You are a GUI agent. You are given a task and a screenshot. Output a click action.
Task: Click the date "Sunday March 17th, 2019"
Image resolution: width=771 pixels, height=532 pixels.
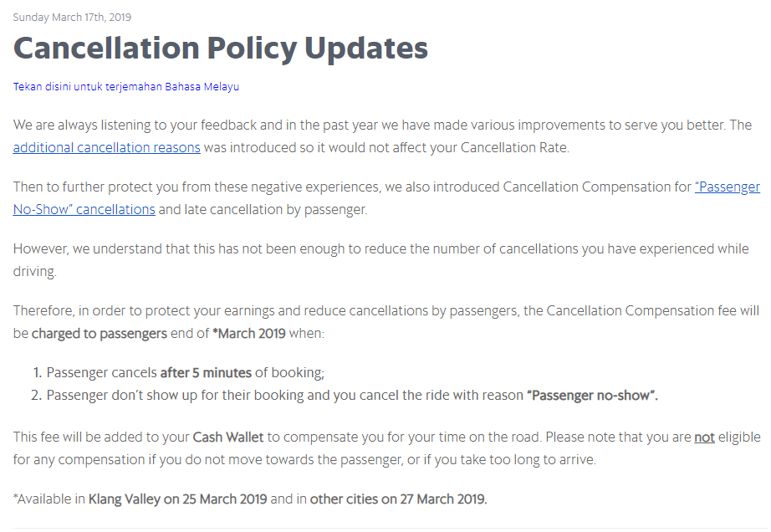coord(72,17)
